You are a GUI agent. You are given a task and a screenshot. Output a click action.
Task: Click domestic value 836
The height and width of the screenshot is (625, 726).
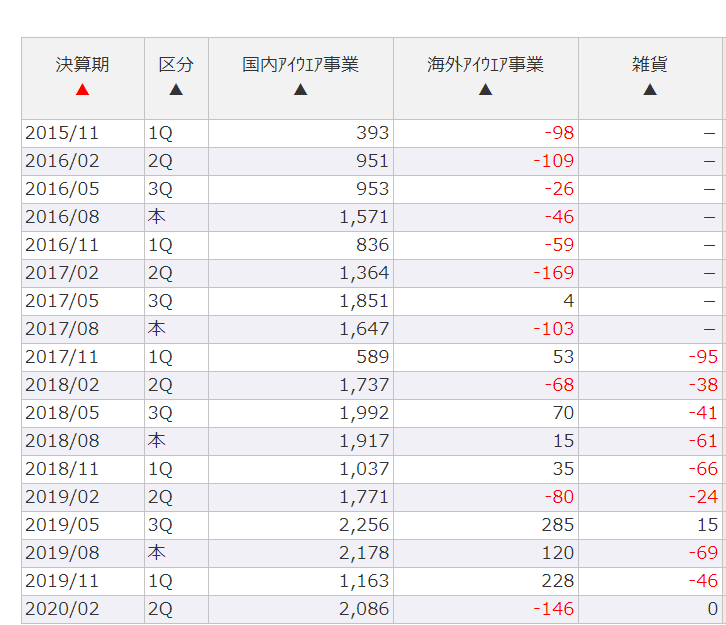373,245
